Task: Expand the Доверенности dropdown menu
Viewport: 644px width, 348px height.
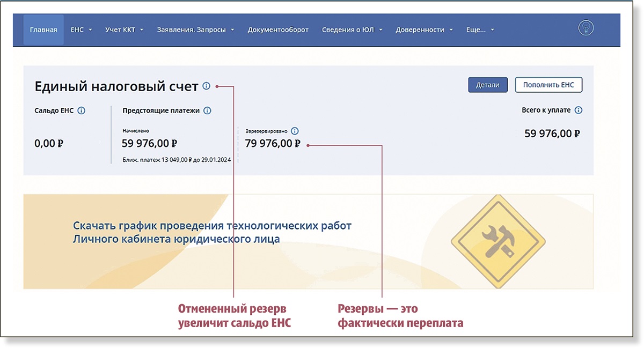Action: pos(424,30)
